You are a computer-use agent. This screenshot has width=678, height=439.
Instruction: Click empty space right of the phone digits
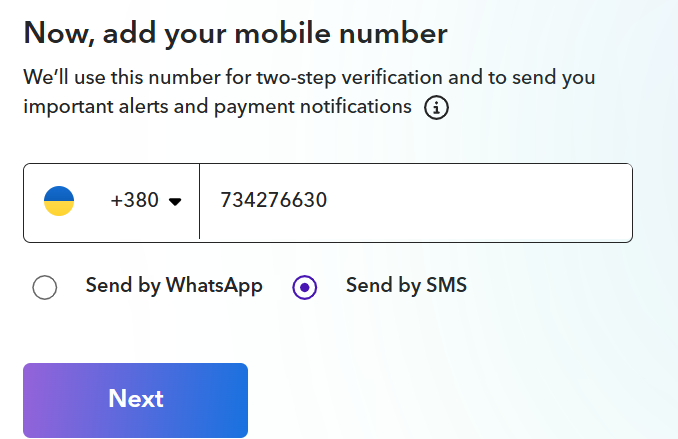click(500, 202)
